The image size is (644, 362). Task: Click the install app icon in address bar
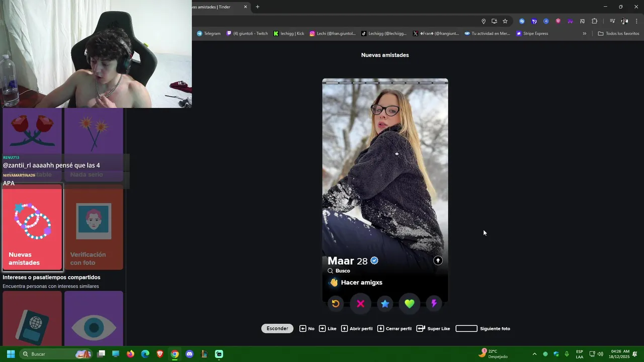(x=494, y=21)
